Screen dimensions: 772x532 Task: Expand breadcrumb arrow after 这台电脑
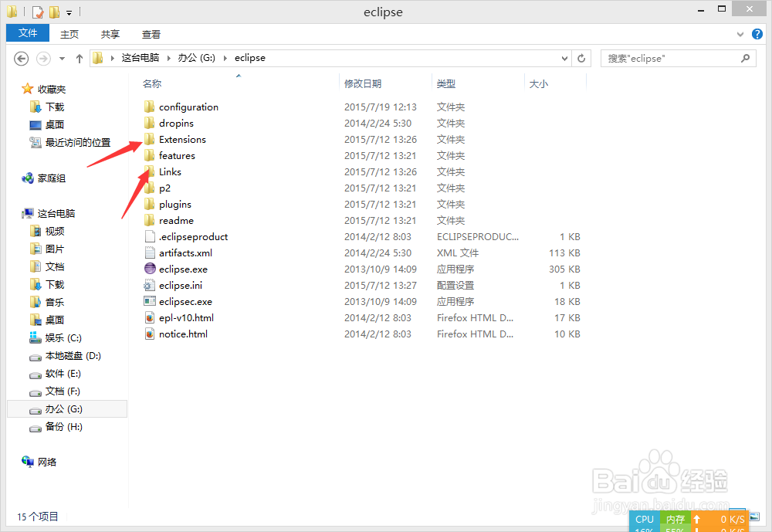coord(168,58)
